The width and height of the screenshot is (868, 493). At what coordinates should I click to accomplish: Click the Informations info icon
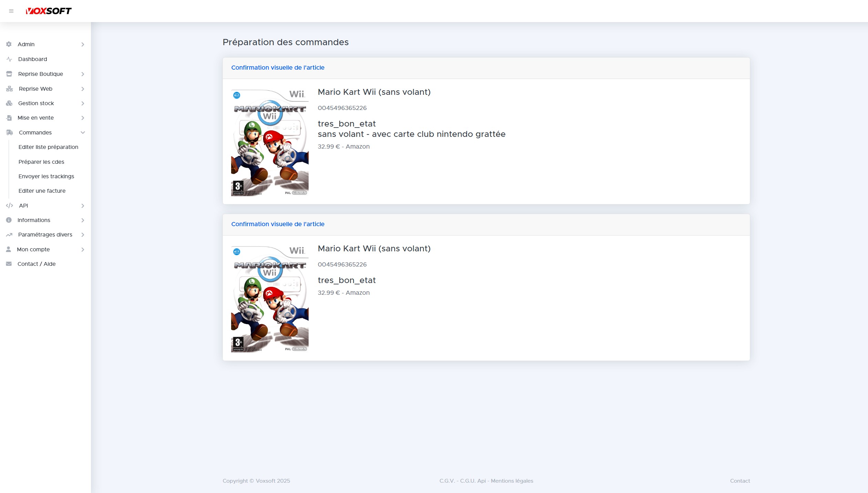click(8, 220)
